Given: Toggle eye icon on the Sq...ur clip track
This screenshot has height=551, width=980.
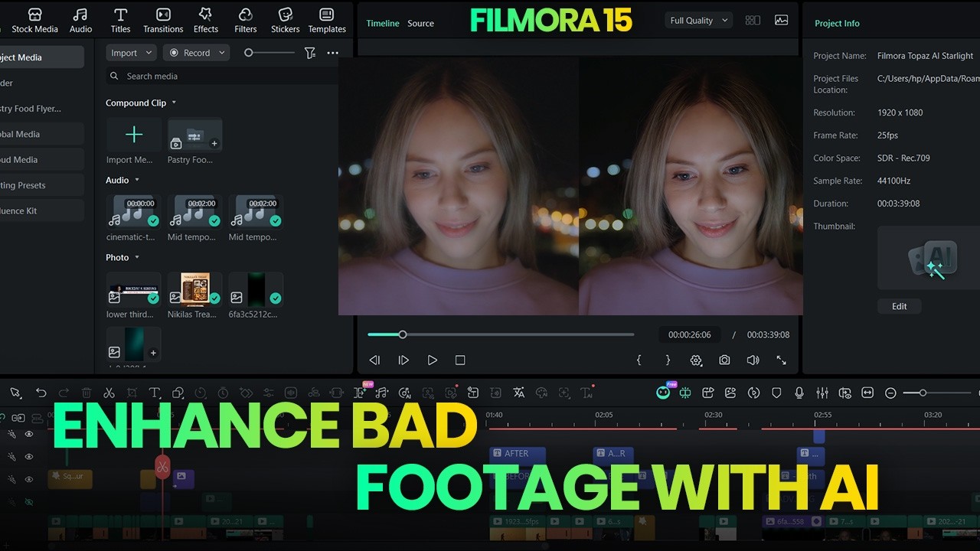Looking at the screenshot, I should [29, 479].
